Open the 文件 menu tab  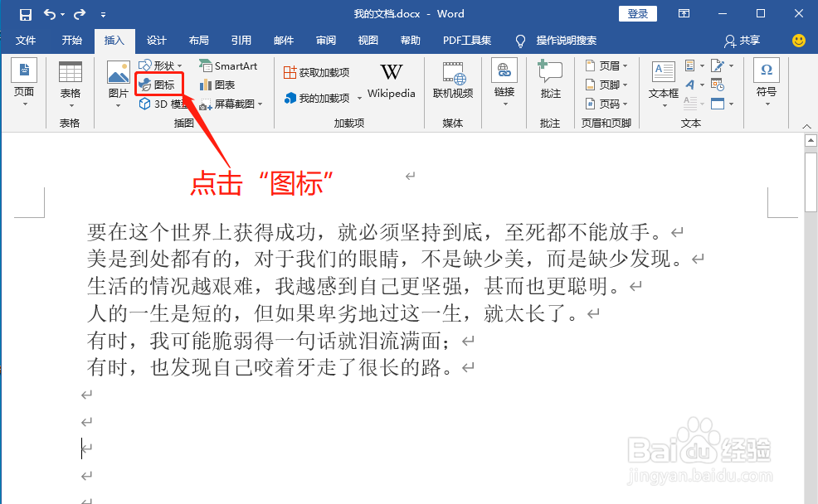click(26, 40)
